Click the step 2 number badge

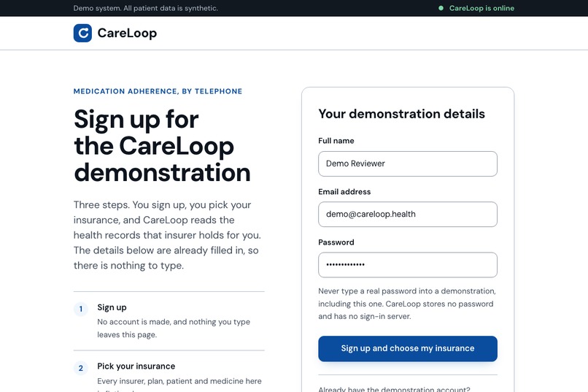click(x=81, y=368)
